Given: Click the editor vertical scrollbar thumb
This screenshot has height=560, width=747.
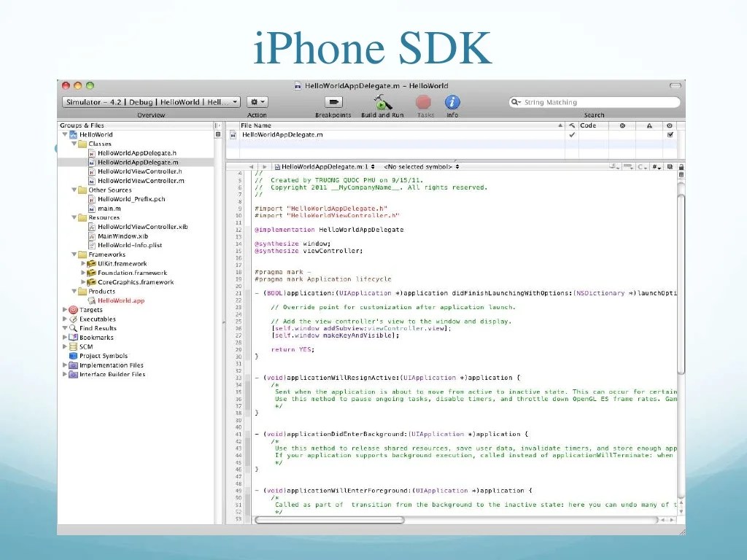Looking at the screenshot, I should point(681,286).
